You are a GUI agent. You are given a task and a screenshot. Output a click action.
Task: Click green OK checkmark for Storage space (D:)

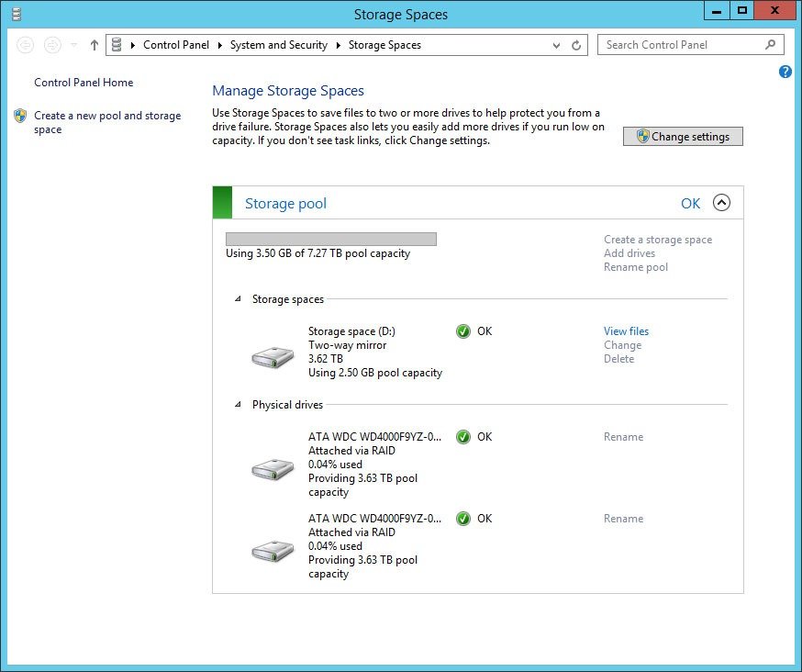coord(463,331)
